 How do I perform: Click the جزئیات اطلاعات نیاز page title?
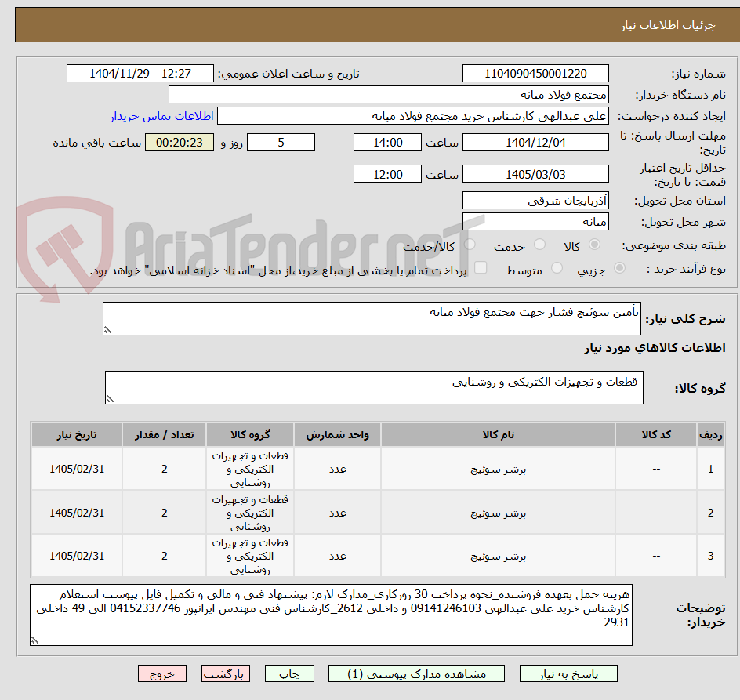pos(668,25)
